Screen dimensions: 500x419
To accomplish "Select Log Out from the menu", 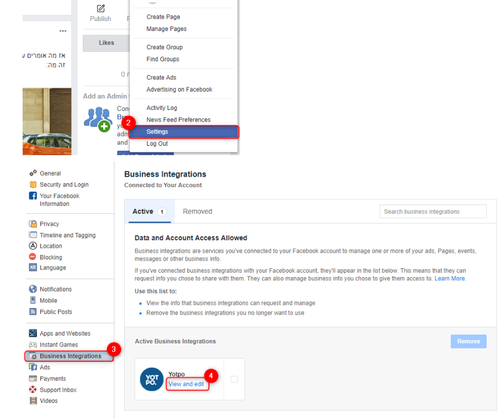I will (x=157, y=144).
